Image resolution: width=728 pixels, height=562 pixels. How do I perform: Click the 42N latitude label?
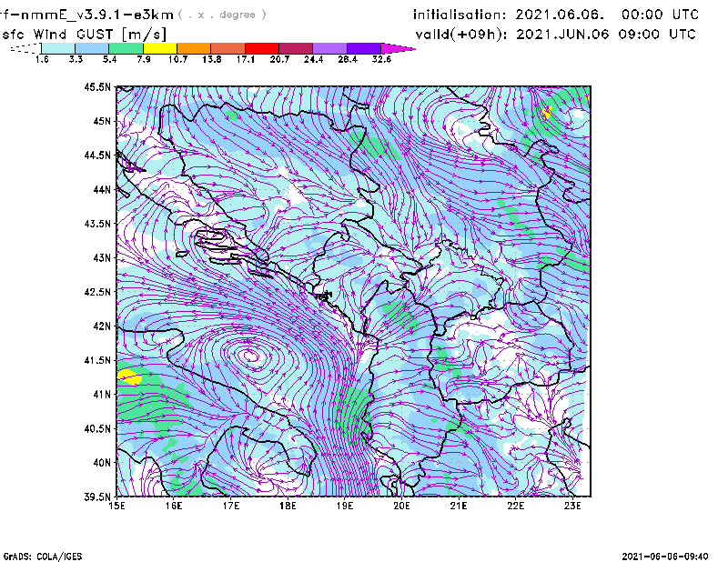tap(102, 326)
